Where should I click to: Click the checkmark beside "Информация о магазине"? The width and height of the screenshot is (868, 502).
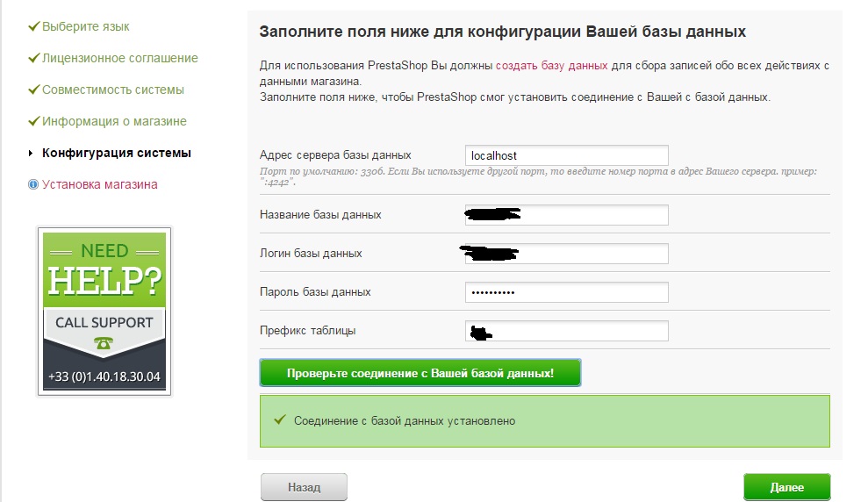click(x=34, y=121)
